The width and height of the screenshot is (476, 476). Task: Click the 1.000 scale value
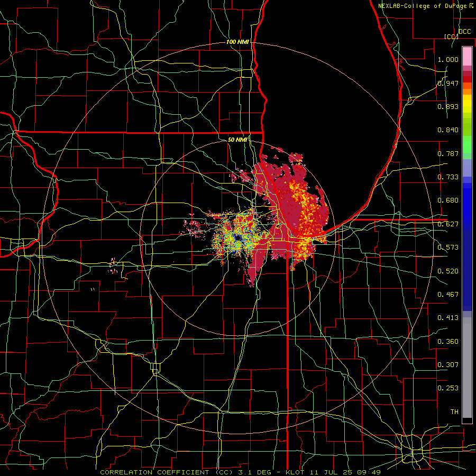448,59
